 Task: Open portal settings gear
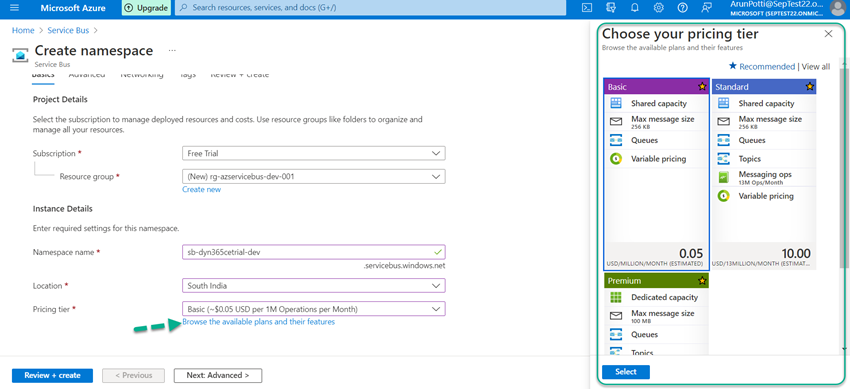click(659, 8)
